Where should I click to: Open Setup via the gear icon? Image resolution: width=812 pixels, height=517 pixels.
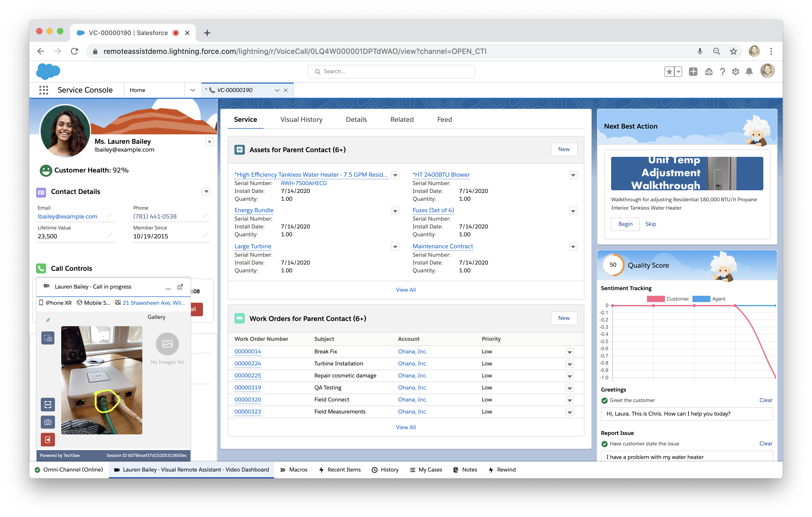tap(736, 71)
